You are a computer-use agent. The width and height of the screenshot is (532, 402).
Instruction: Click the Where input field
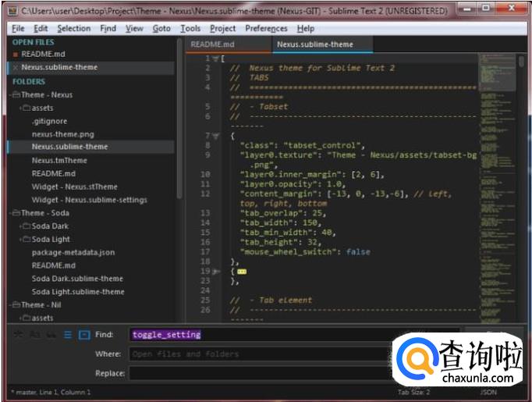(257, 354)
